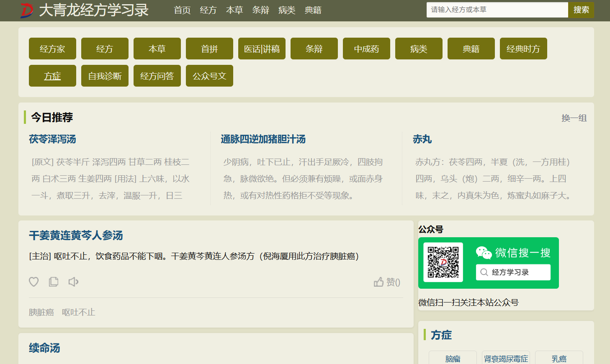Image resolution: width=610 pixels, height=364 pixels.
Task: Open the 茯苓泽泻汤 recommendation link
Action: (52, 139)
